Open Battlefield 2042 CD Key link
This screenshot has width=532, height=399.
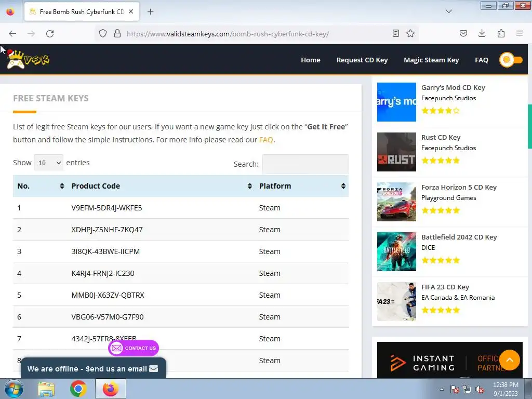click(459, 237)
